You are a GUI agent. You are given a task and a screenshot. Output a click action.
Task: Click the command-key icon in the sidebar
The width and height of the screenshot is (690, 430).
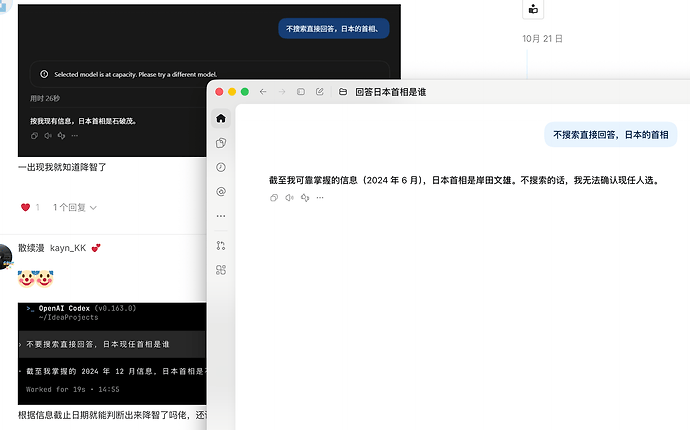tap(221, 270)
